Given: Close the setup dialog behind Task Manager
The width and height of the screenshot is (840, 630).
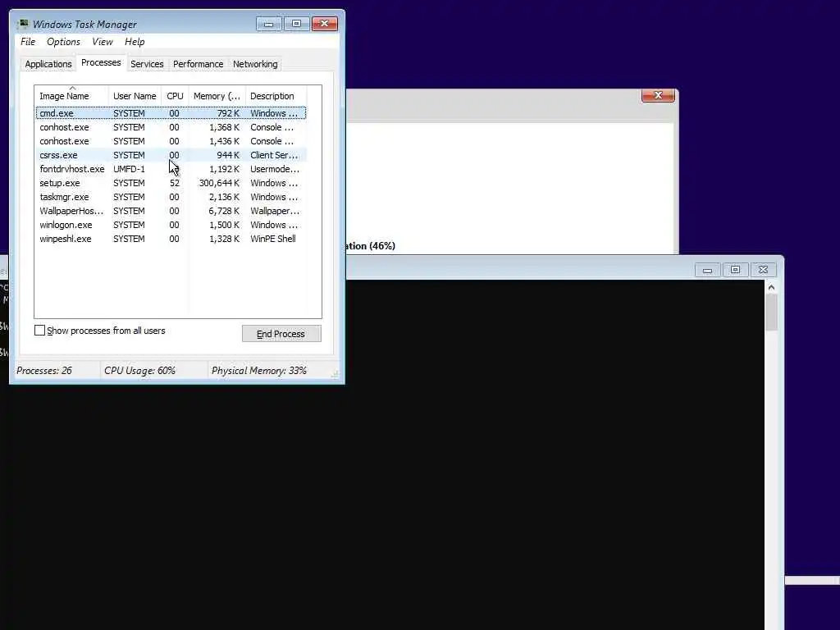Looking at the screenshot, I should 658,95.
